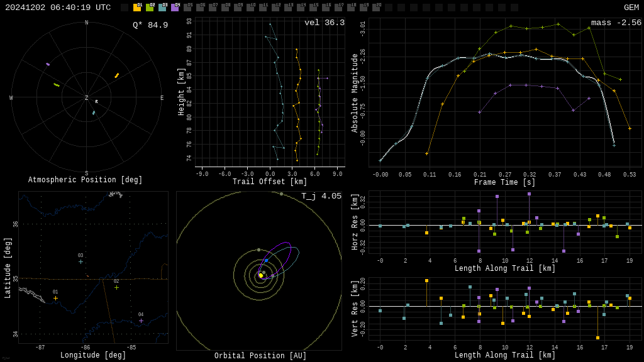Click the yellow Sun dot at the orbit center
This screenshot has width=644, height=362.
click(x=260, y=275)
